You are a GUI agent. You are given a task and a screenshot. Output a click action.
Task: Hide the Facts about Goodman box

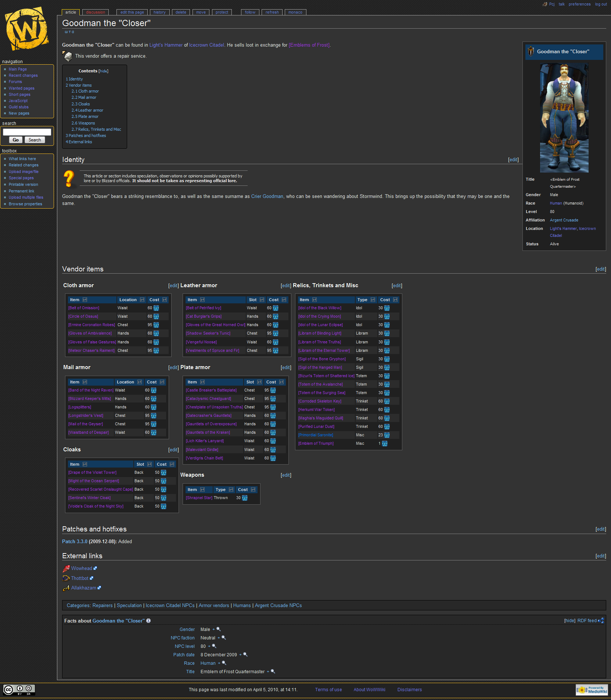(x=570, y=621)
